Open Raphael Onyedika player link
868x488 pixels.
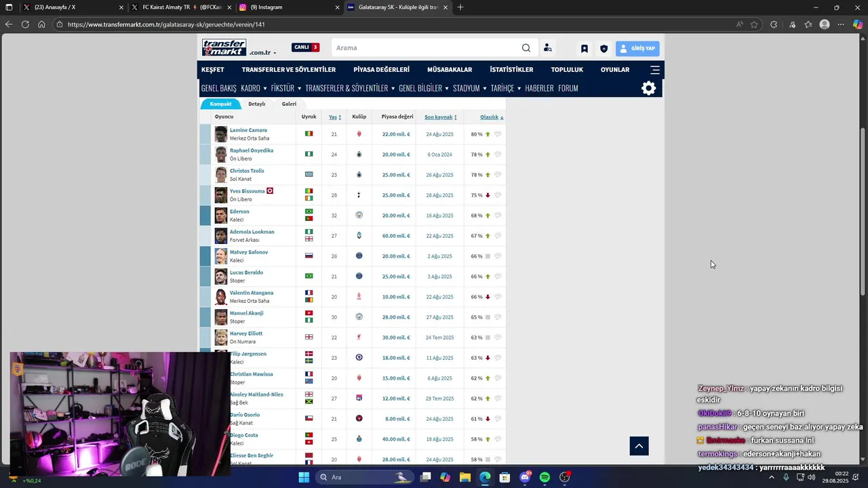(252, 150)
